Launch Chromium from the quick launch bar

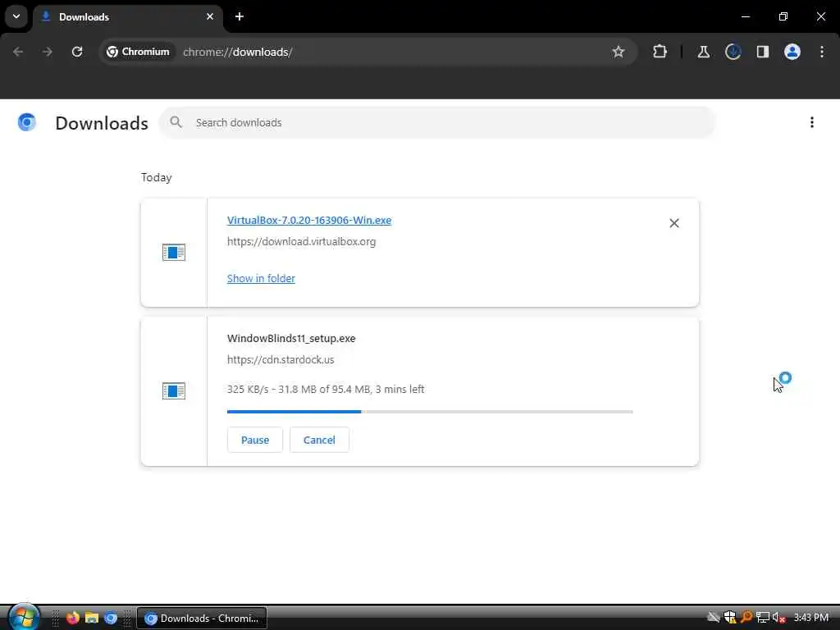click(x=111, y=619)
